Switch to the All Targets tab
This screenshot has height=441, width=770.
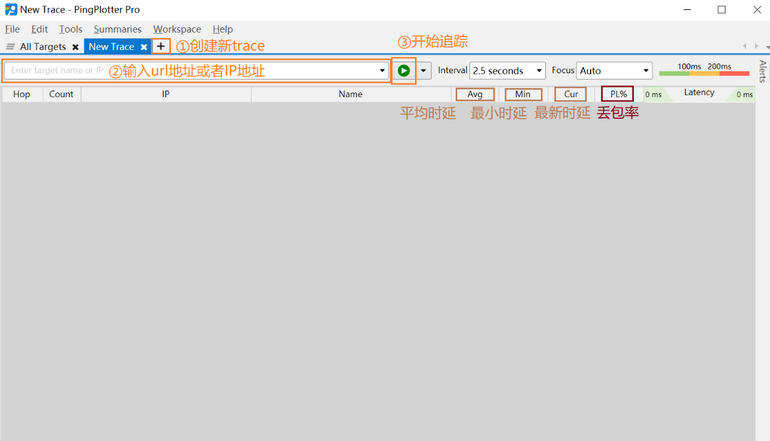pyautogui.click(x=43, y=47)
